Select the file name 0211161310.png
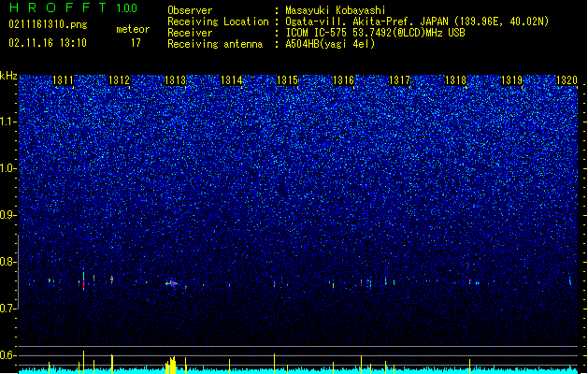The width and height of the screenshot is (588, 374). click(48, 24)
